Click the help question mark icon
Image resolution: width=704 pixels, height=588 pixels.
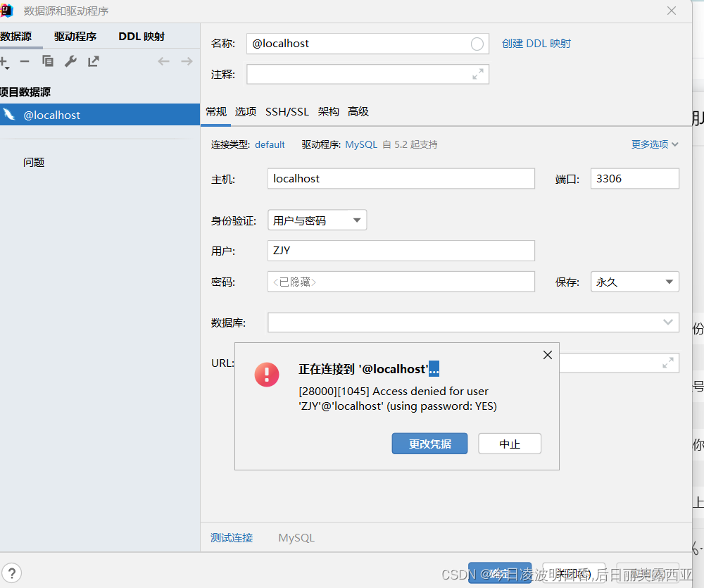[x=12, y=573]
